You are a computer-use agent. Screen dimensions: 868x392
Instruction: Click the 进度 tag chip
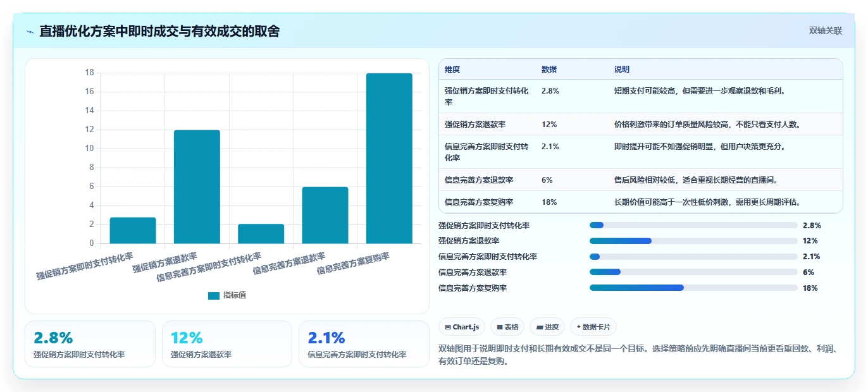547,327
